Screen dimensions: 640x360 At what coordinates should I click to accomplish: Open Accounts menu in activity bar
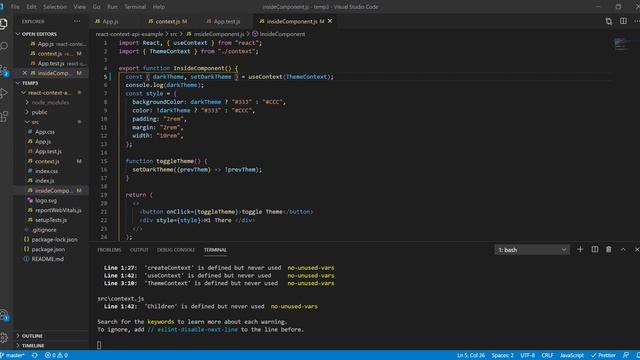click(4, 315)
